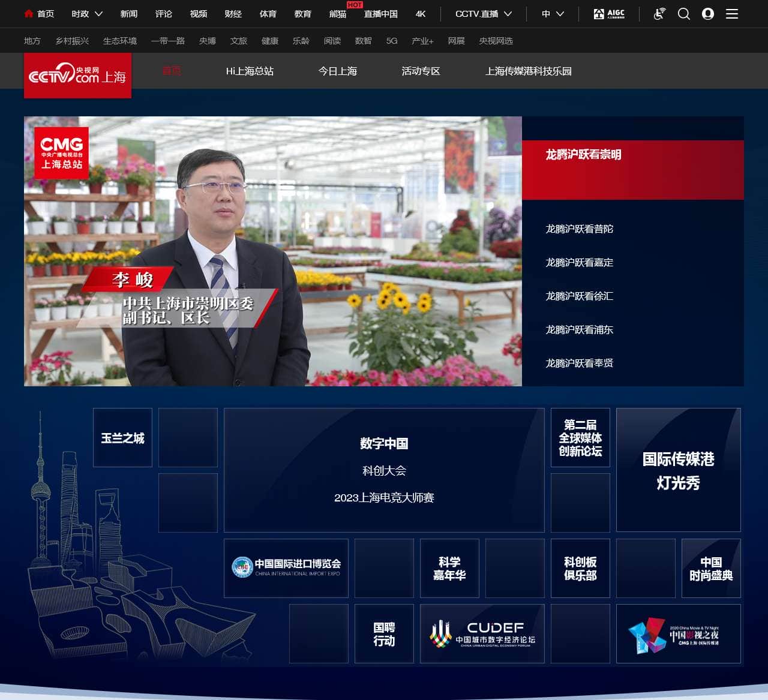
Task: Select the Hi上海总站 tab
Action: click(x=250, y=71)
